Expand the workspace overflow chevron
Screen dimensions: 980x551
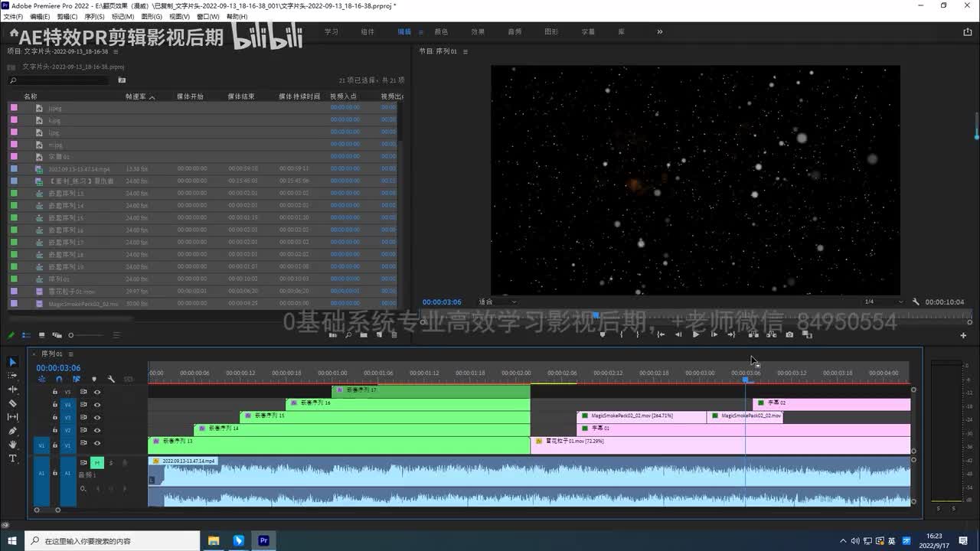pos(659,32)
